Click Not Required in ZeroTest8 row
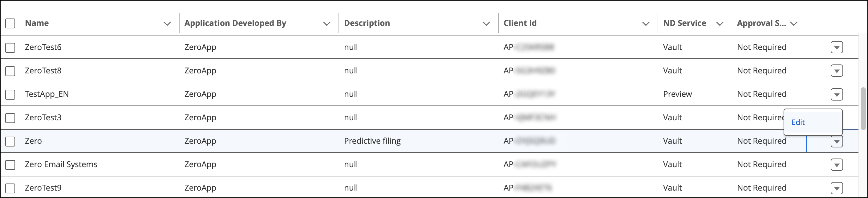 pyautogui.click(x=761, y=71)
